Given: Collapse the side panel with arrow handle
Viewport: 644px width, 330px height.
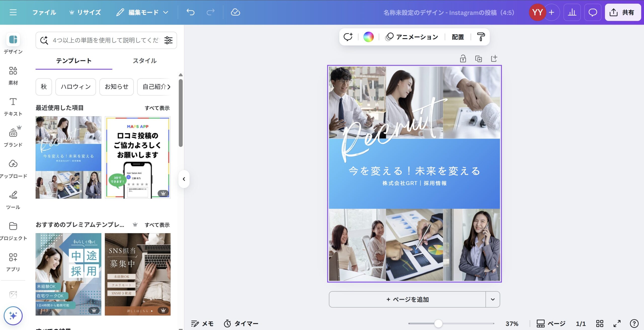Looking at the screenshot, I should 184,179.
